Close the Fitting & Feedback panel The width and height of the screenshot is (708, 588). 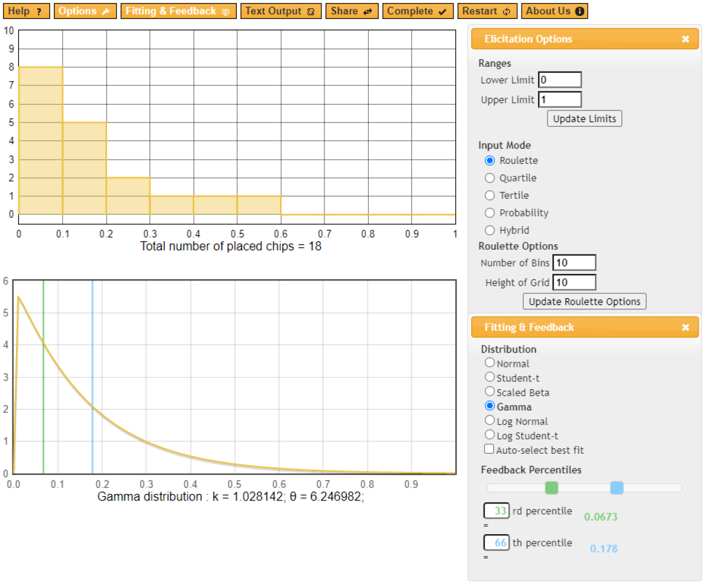click(685, 327)
